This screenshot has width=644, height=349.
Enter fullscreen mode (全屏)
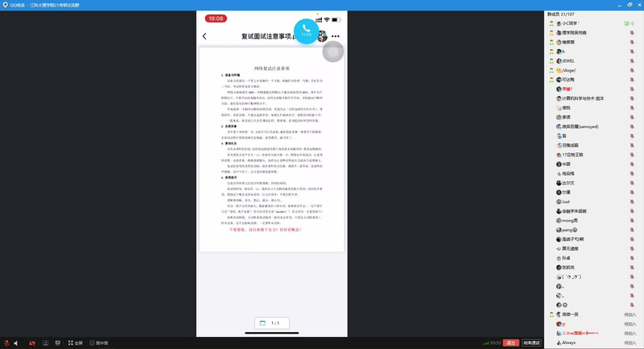[x=74, y=343]
